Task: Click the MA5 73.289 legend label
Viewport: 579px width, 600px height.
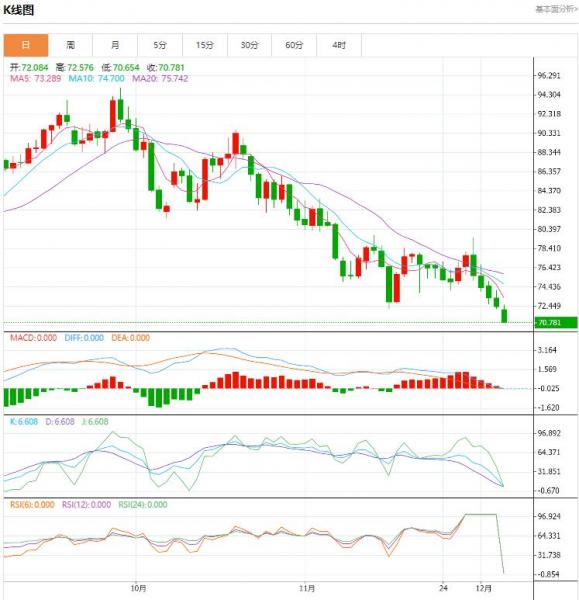Action: 35,78
